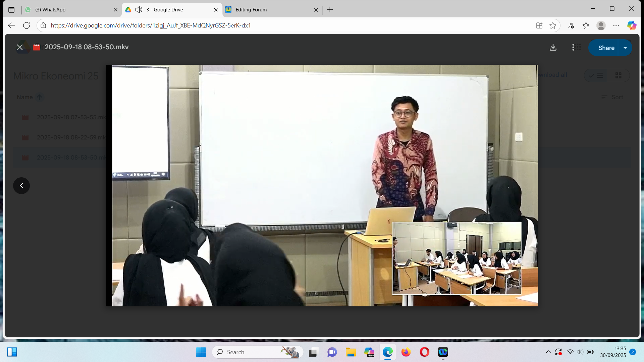
Task: Open a new browser tab
Action: click(330, 10)
